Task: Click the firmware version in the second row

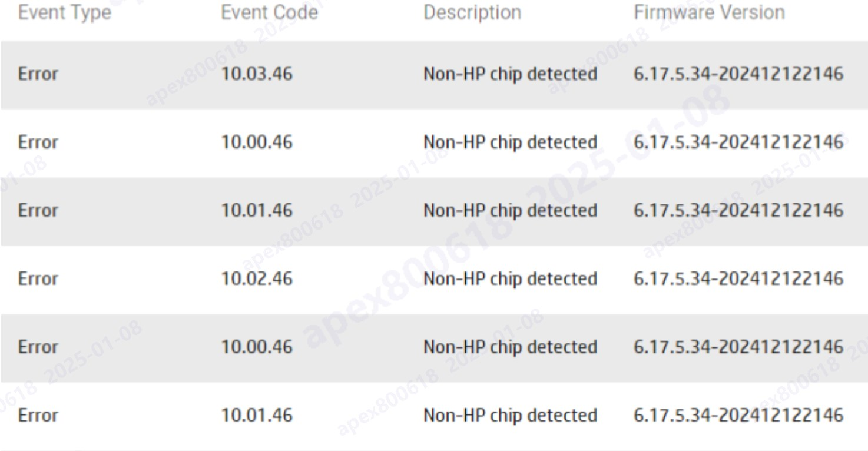Action: point(738,142)
